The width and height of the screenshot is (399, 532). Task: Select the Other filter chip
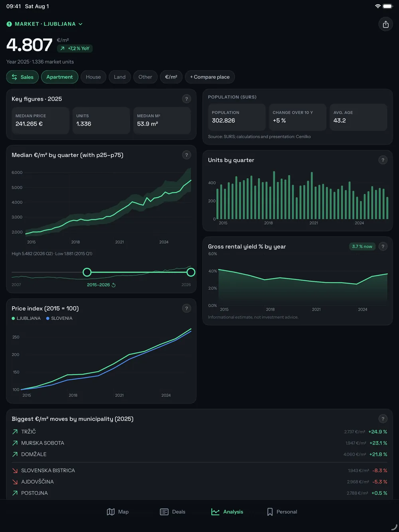point(145,77)
